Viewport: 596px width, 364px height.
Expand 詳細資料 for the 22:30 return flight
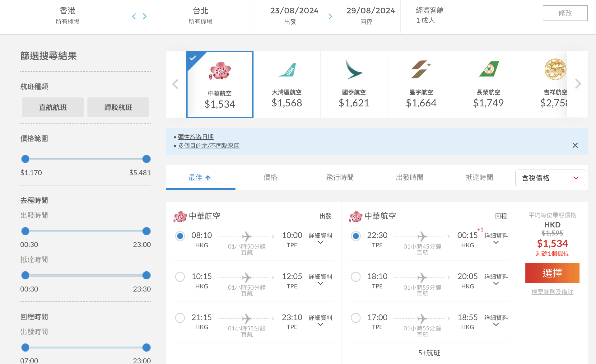pyautogui.click(x=496, y=238)
